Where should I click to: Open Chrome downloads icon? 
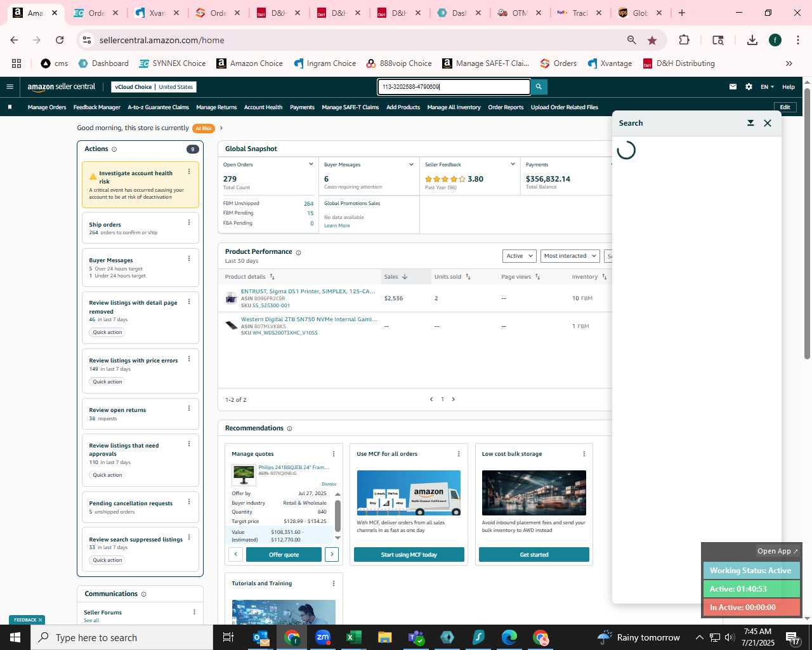point(752,40)
